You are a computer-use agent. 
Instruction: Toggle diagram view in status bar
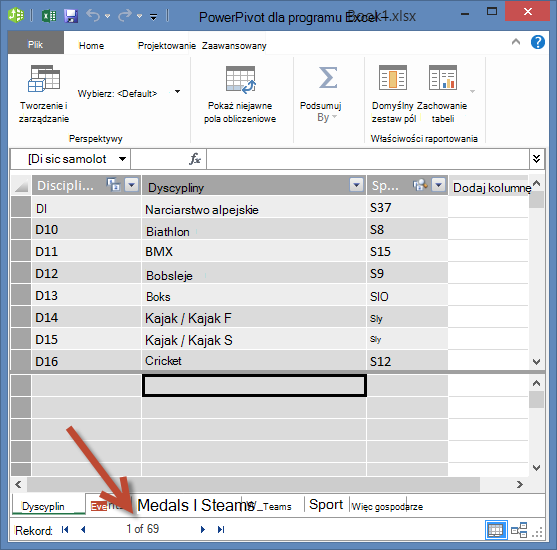tap(519, 530)
